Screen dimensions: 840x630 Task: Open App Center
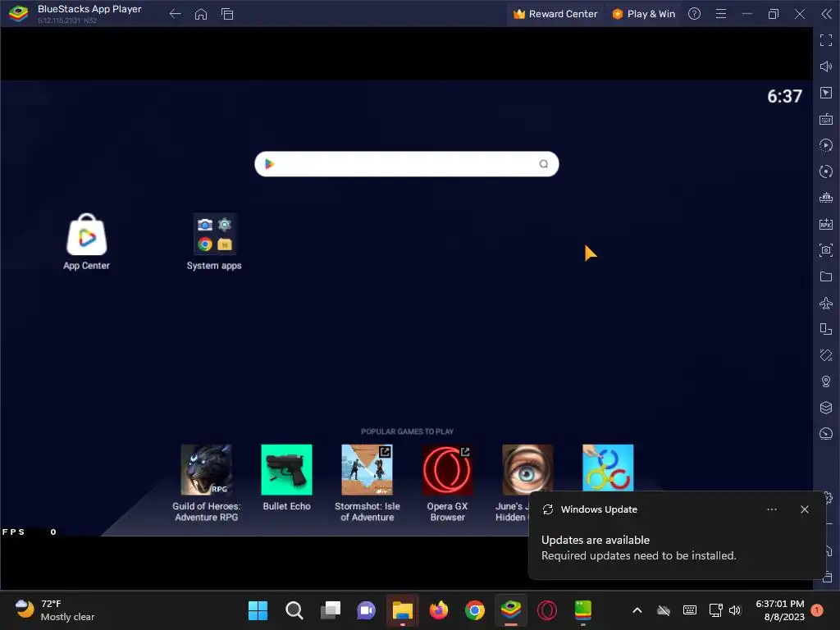[86, 242]
